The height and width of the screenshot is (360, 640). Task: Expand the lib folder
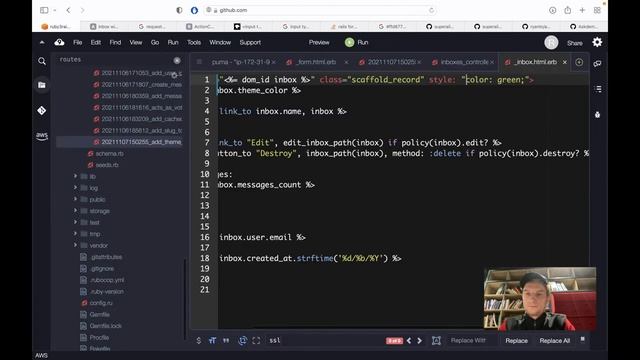click(76, 176)
